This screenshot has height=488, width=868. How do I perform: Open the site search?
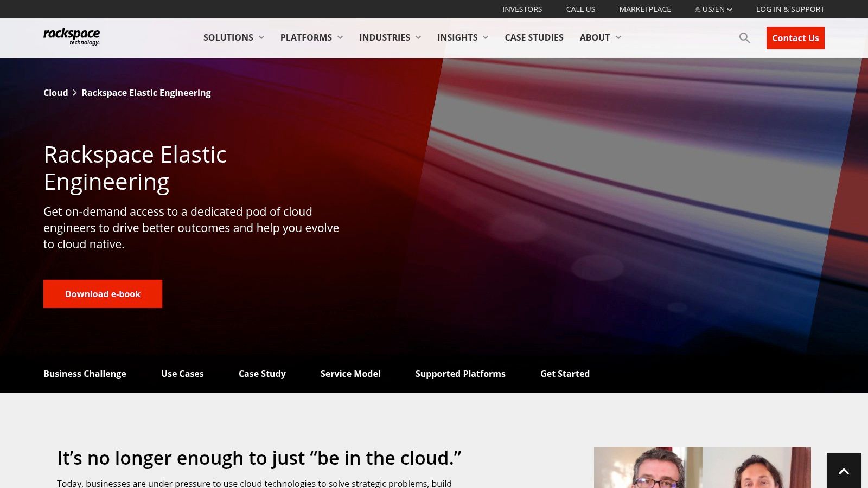point(744,38)
